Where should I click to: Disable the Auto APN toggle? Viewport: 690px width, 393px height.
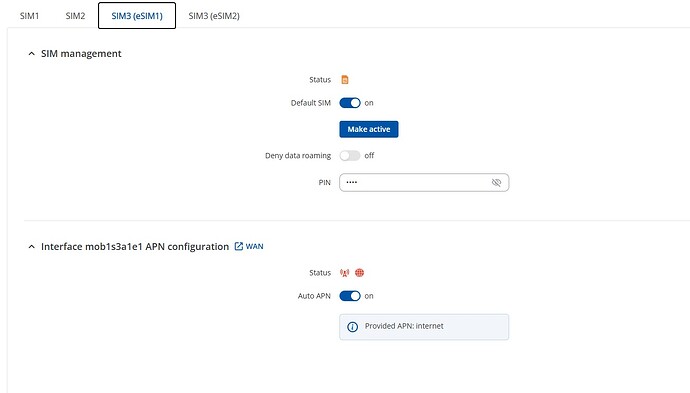tap(350, 296)
